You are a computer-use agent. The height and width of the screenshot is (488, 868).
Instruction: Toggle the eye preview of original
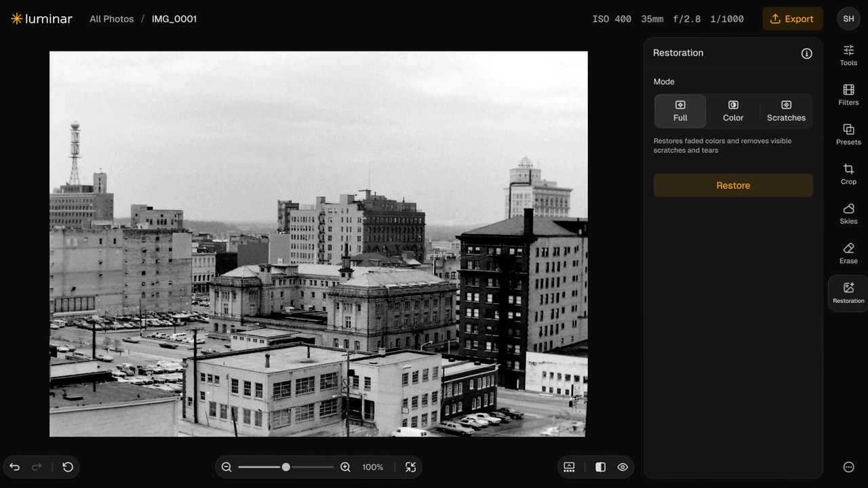pos(623,467)
